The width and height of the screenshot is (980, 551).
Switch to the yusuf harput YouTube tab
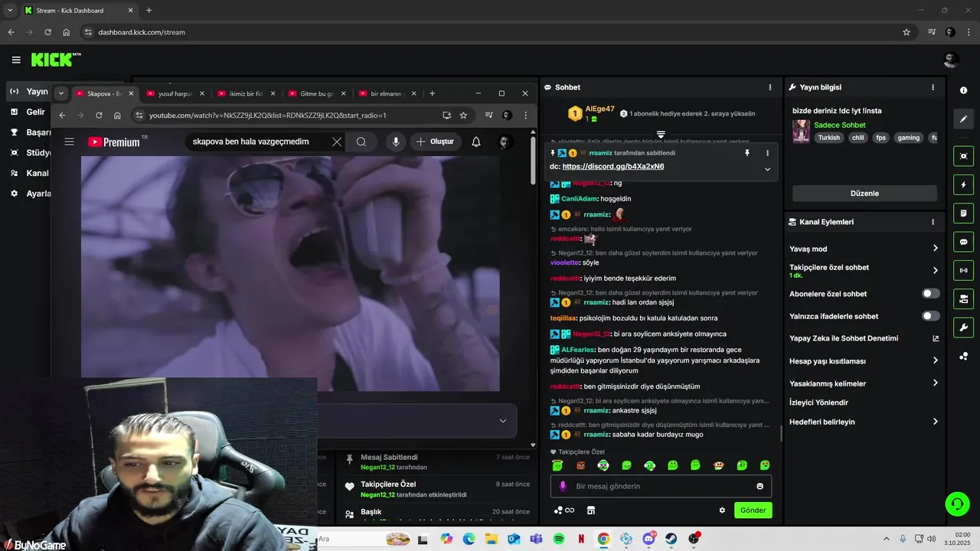(175, 93)
